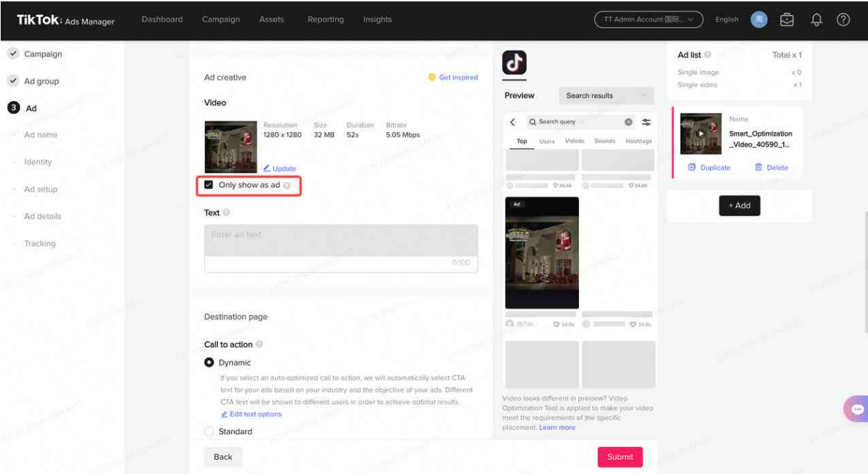
Task: Click the Update video link
Action: tap(284, 169)
